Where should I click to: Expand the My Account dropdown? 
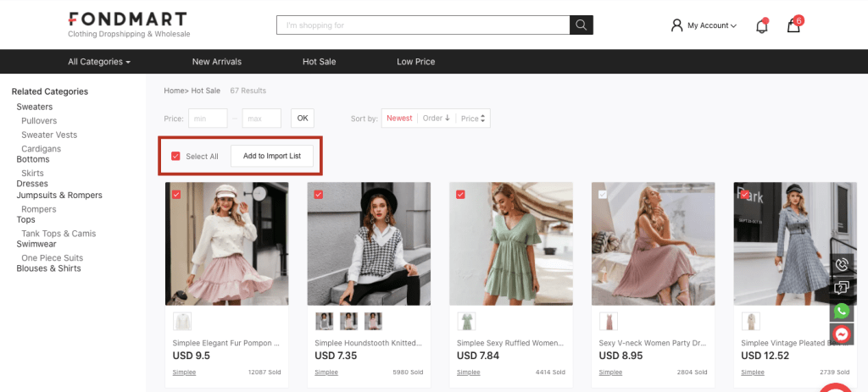click(x=712, y=25)
